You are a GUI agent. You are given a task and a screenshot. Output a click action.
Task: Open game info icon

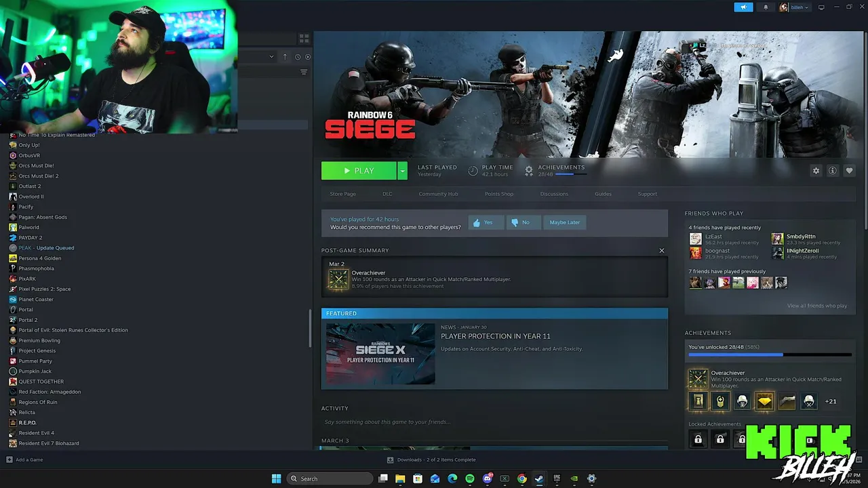tap(833, 171)
